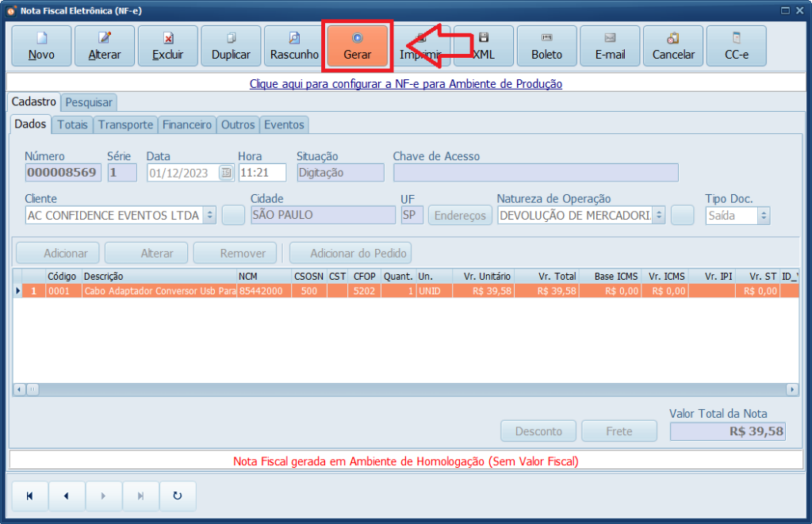Screen dimensions: 812x524
Task: Open the Boleto toolbar button
Action: coord(546,46)
